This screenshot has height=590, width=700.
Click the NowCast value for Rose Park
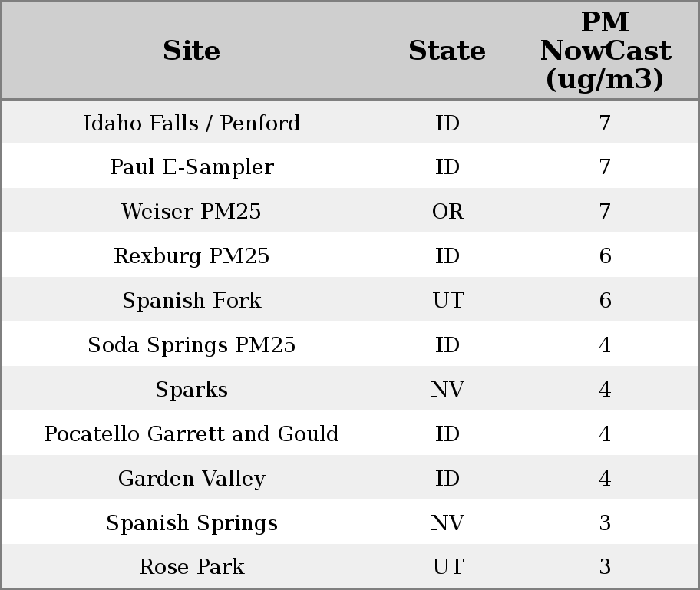(x=605, y=567)
